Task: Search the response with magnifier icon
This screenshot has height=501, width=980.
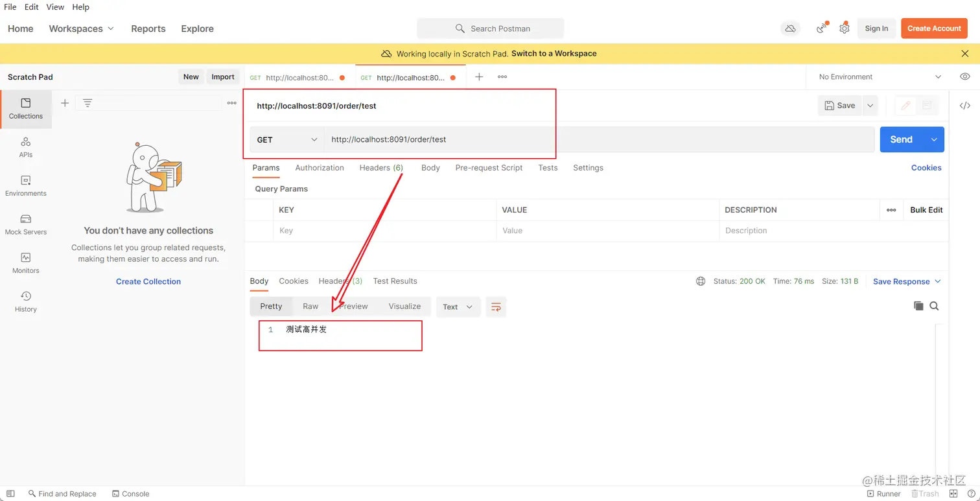Action: pos(934,306)
